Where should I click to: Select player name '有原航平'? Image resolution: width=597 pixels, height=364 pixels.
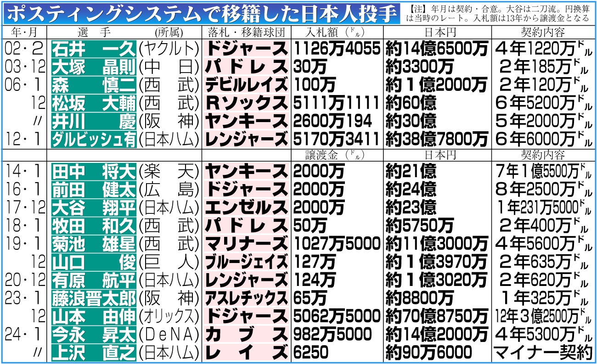[94, 280]
